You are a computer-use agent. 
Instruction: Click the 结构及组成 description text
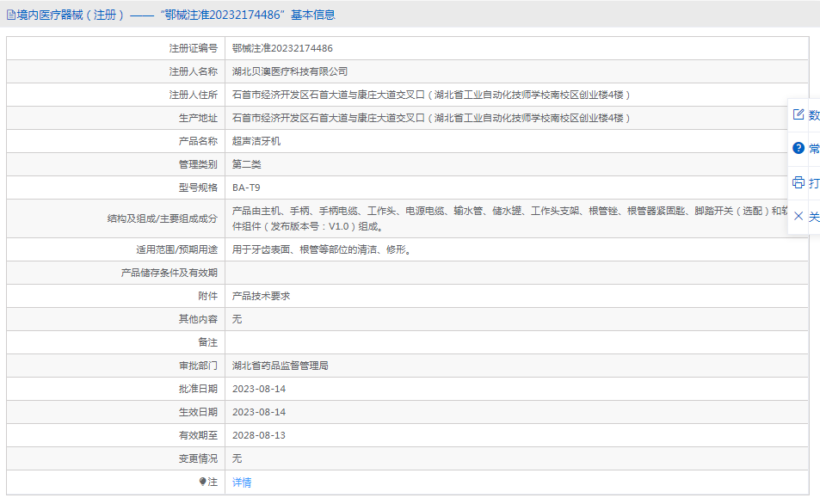click(x=510, y=218)
